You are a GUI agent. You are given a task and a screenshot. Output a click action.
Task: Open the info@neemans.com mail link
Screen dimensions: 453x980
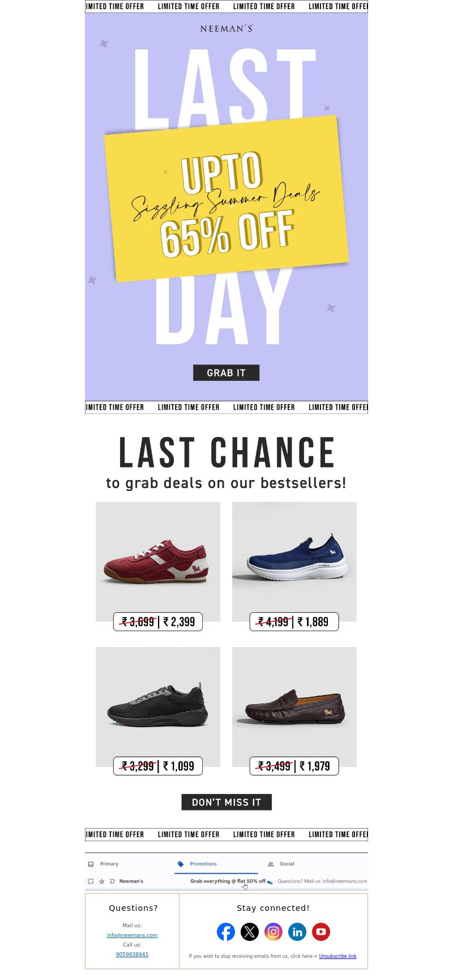132,935
